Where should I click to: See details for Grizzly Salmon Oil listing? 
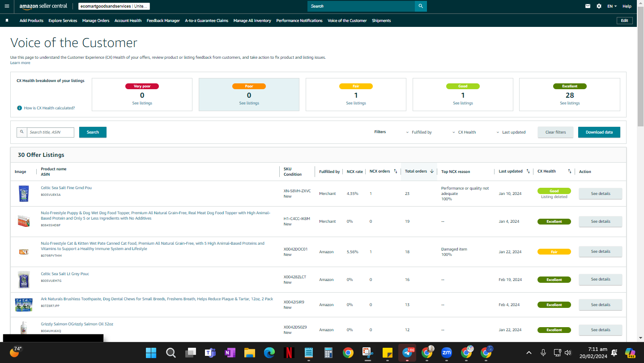601,330
